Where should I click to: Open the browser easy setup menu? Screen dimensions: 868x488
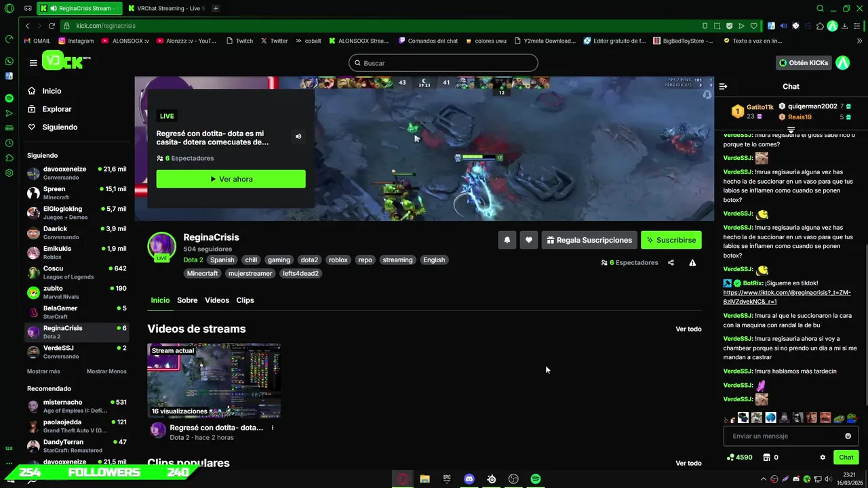(x=856, y=26)
